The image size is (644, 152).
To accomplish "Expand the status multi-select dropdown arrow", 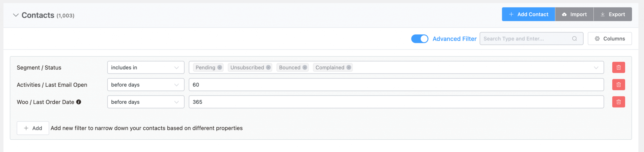I will pyautogui.click(x=596, y=67).
